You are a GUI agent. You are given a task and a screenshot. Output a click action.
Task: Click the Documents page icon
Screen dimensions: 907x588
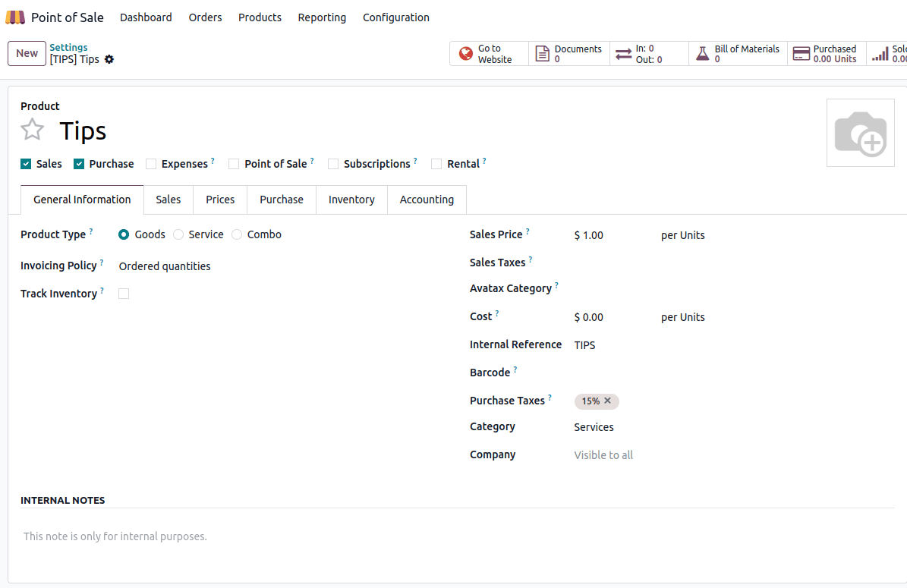click(x=542, y=54)
